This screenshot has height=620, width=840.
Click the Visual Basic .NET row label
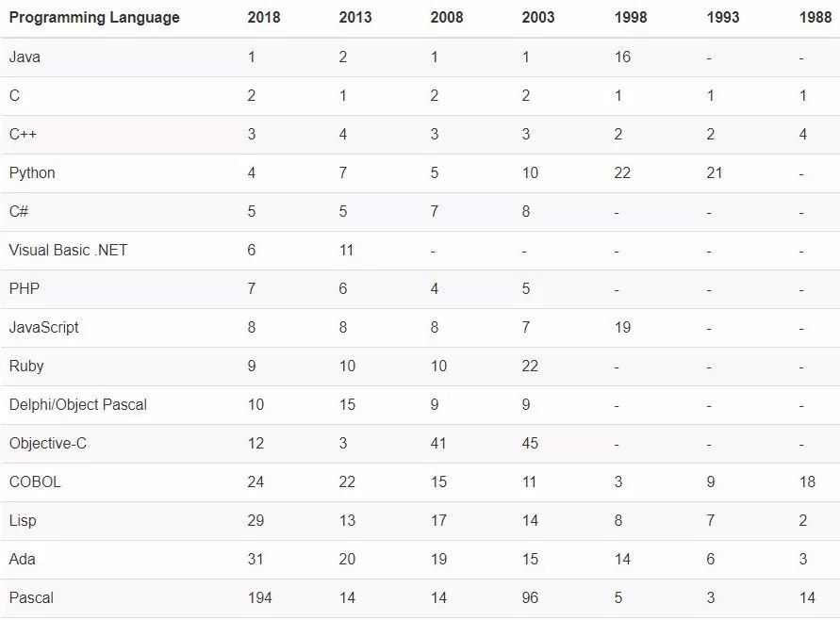point(68,251)
